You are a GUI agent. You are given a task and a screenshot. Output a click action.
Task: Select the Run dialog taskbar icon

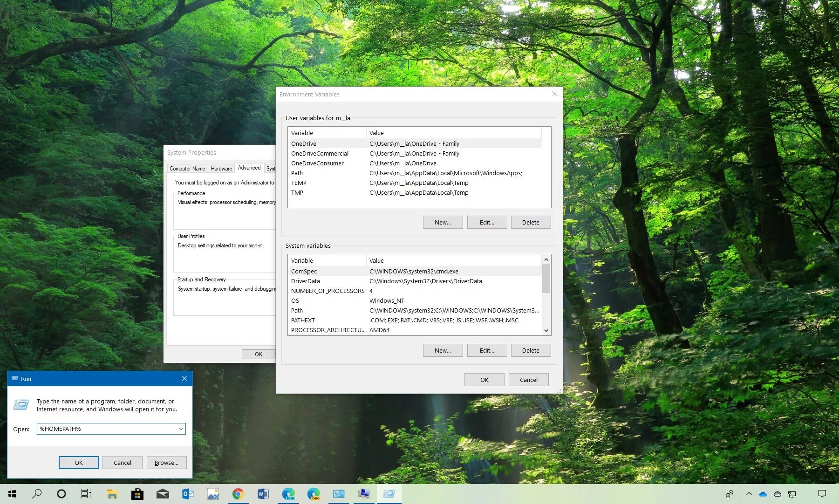pos(389,494)
